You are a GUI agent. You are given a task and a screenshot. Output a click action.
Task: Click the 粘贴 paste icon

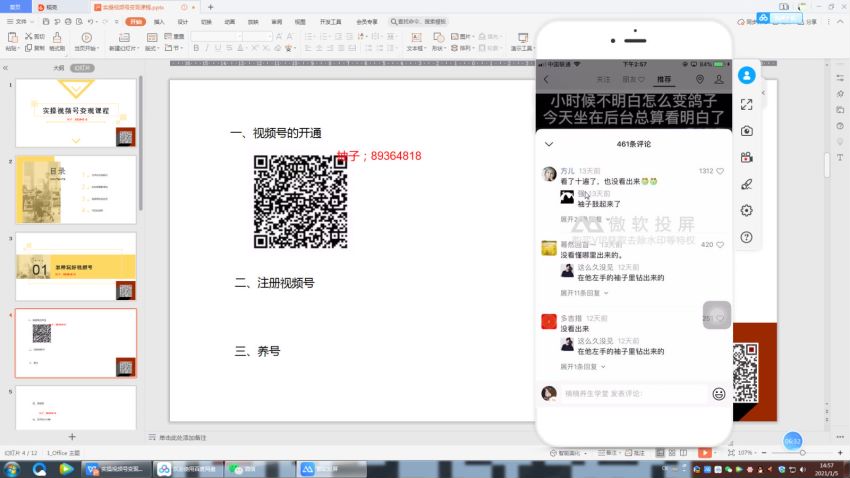12,38
